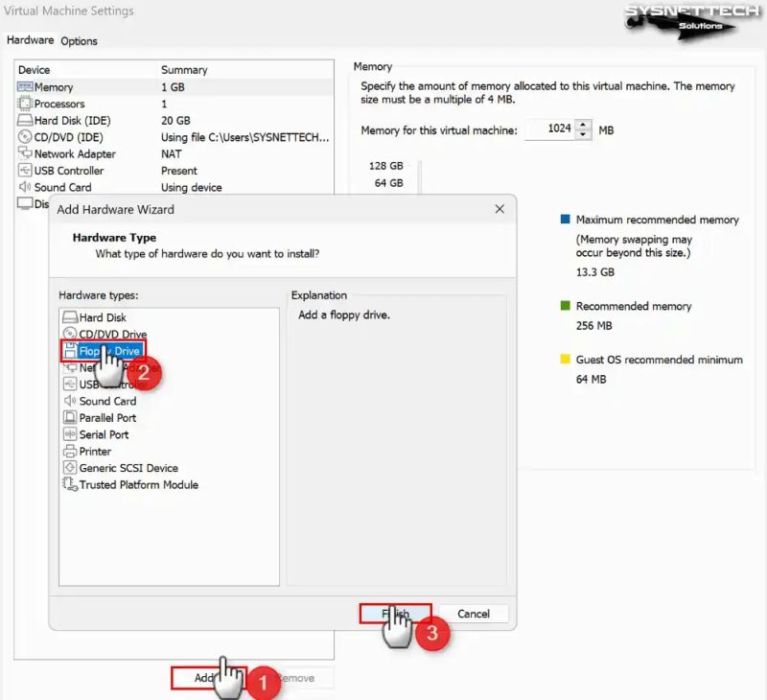
Task: Click the Floppy Drive icon in wizard
Action: click(x=70, y=350)
